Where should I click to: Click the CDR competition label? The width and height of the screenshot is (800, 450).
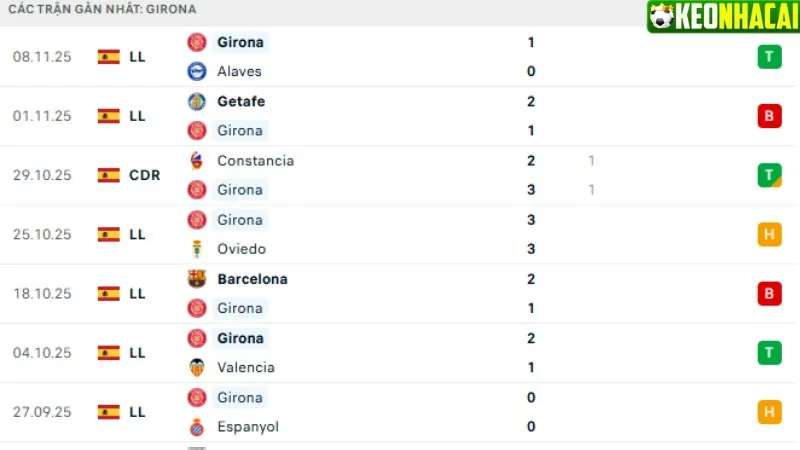(144, 175)
